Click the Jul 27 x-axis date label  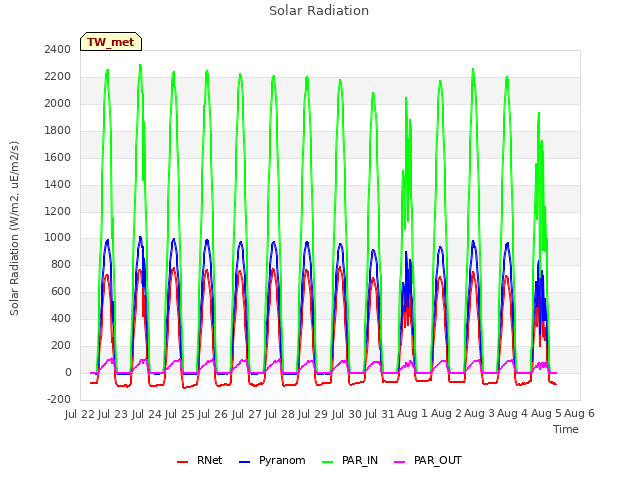point(247,414)
